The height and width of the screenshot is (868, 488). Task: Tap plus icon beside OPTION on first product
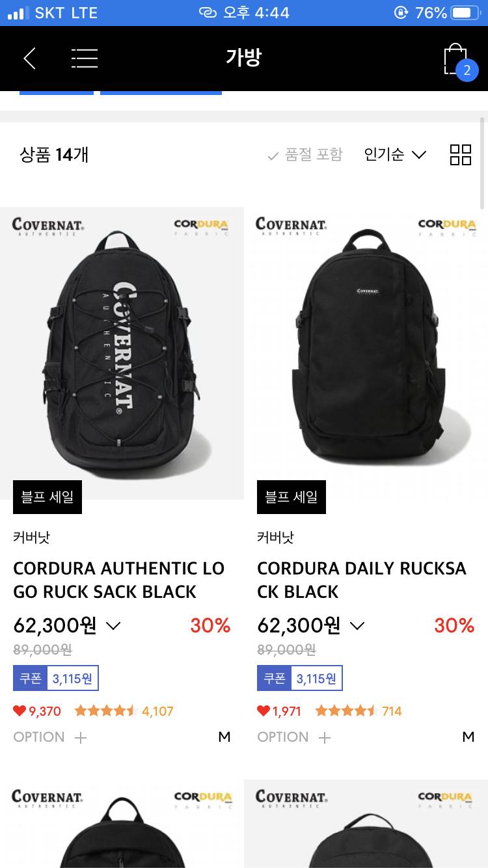[x=81, y=738]
